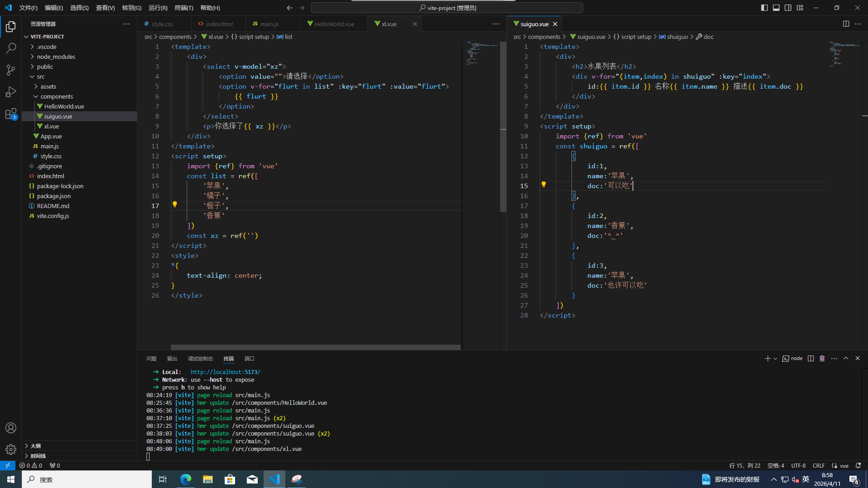Click the CRLF line ending indicator
Image resolution: width=868 pixels, height=488 pixels.
(x=818, y=465)
